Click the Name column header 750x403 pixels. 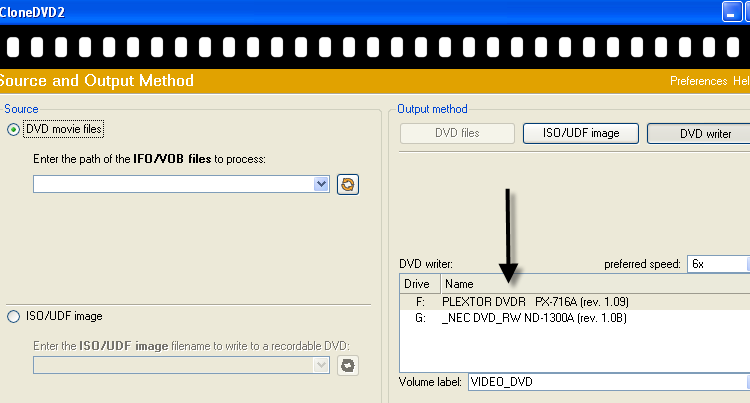(x=595, y=284)
